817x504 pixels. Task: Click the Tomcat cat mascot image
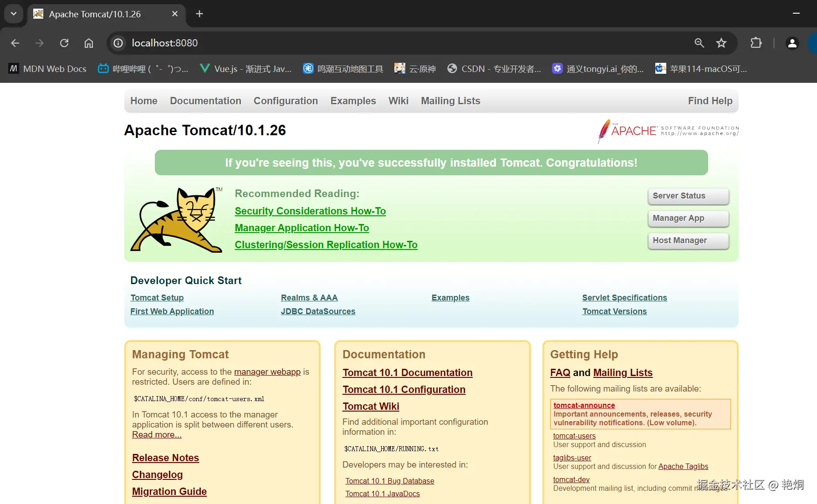177,220
